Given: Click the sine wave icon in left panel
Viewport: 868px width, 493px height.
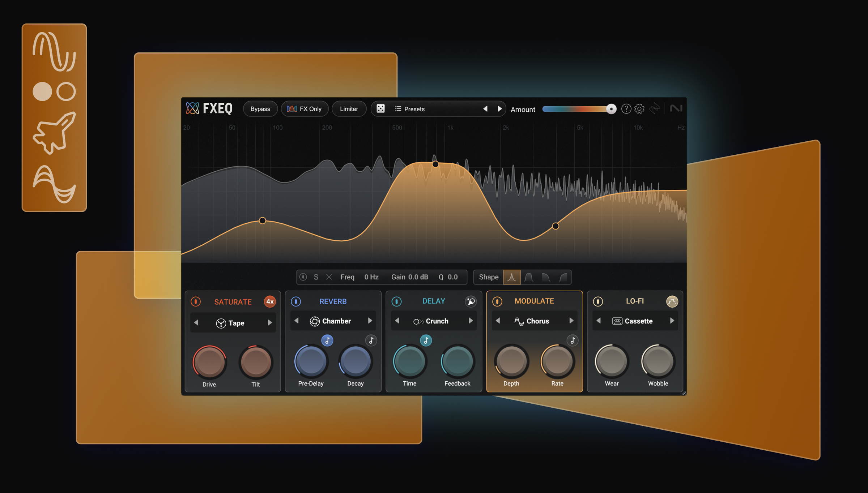Looking at the screenshot, I should pyautogui.click(x=54, y=51).
